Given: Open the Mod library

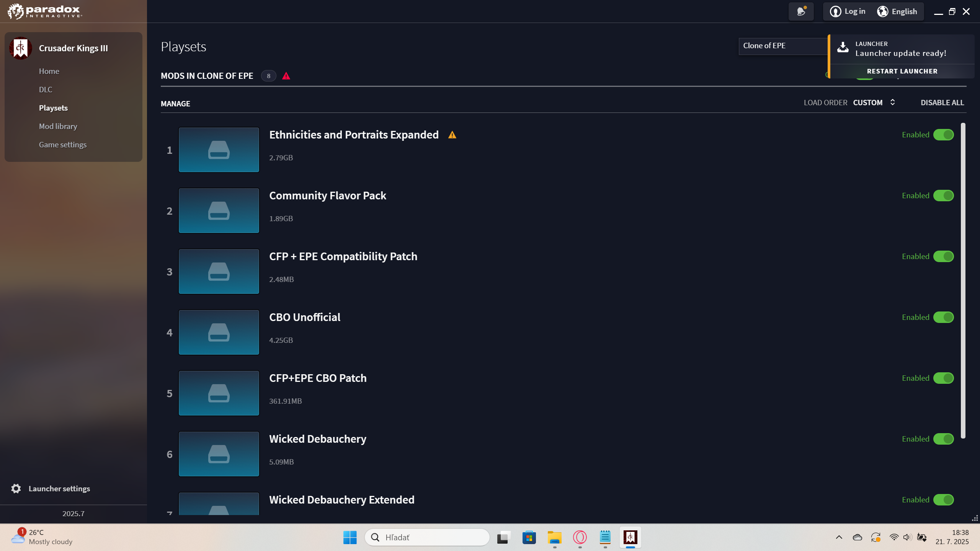Looking at the screenshot, I should click(58, 126).
